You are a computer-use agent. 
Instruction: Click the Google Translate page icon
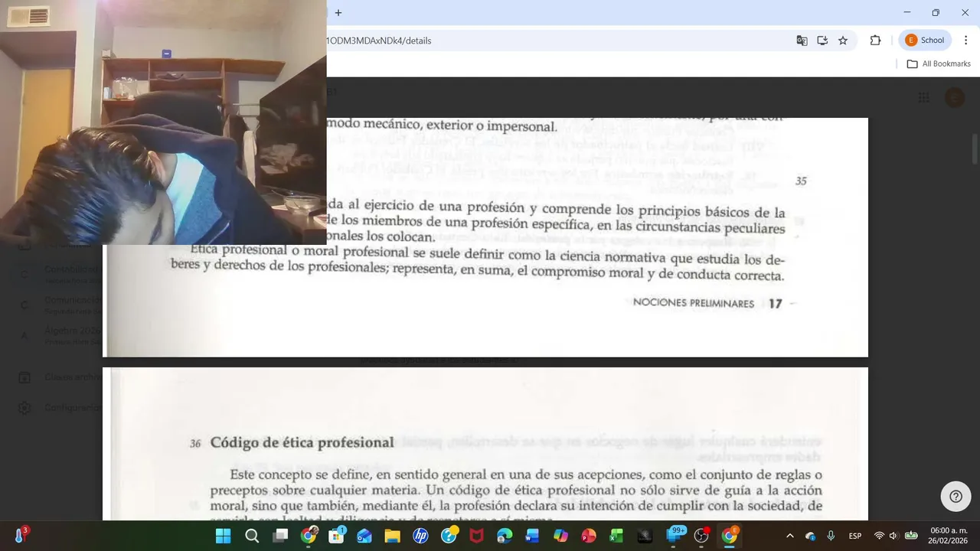point(802,41)
